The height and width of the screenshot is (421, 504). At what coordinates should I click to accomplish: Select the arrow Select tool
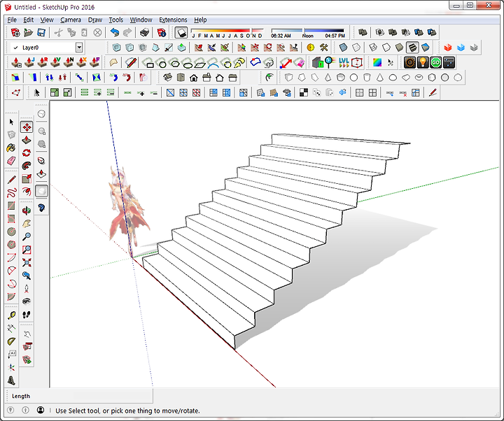(x=11, y=122)
